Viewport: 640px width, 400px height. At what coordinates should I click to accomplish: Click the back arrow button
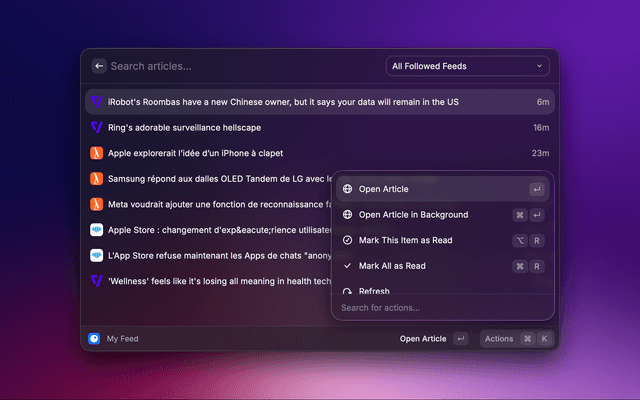click(x=99, y=66)
